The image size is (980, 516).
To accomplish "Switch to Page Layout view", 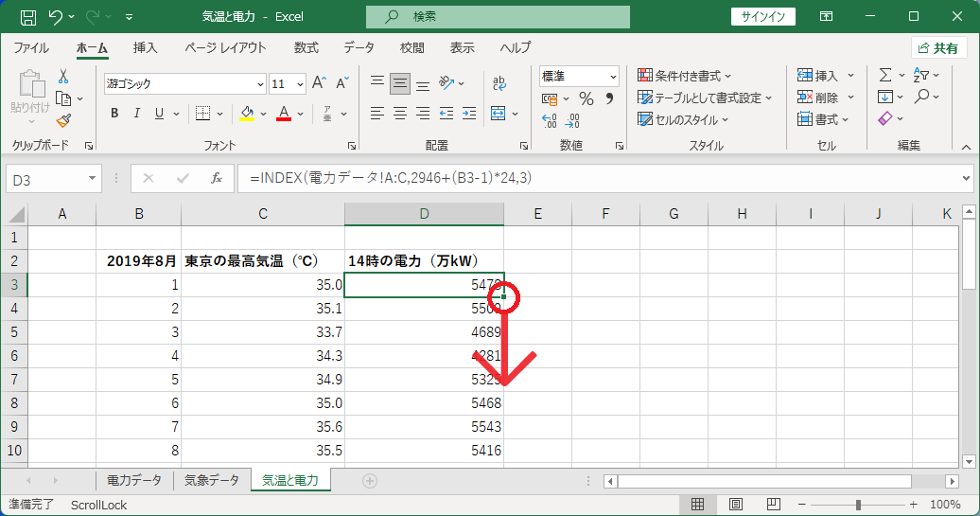I will 736,504.
